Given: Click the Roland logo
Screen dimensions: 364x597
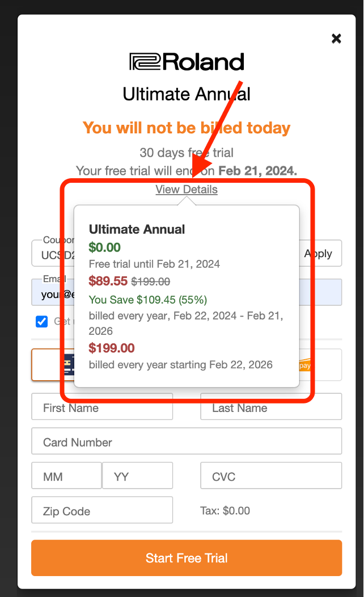Looking at the screenshot, I should tap(186, 61).
